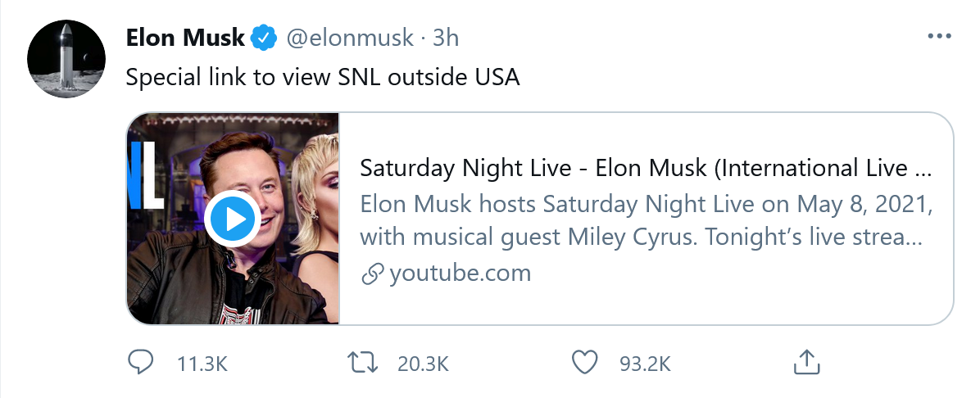Screen dimensions: 980x398
Task: Share the tweet via the upload-arrow icon
Action: (805, 360)
